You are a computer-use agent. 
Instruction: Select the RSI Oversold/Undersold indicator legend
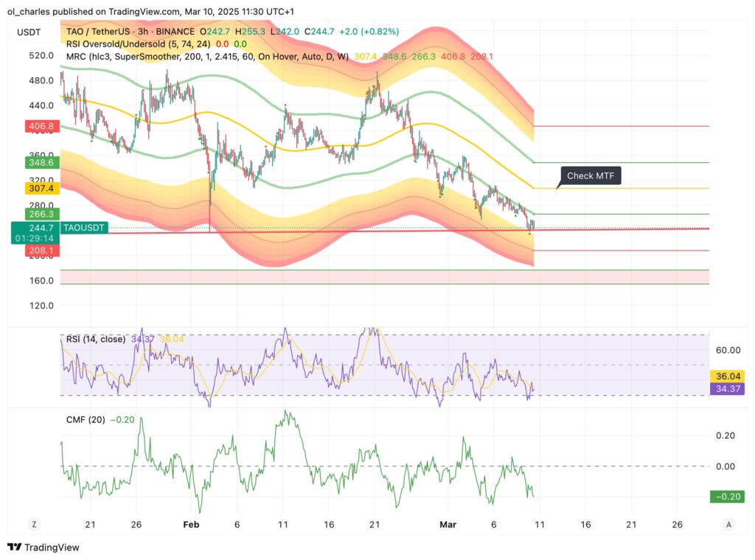131,43
